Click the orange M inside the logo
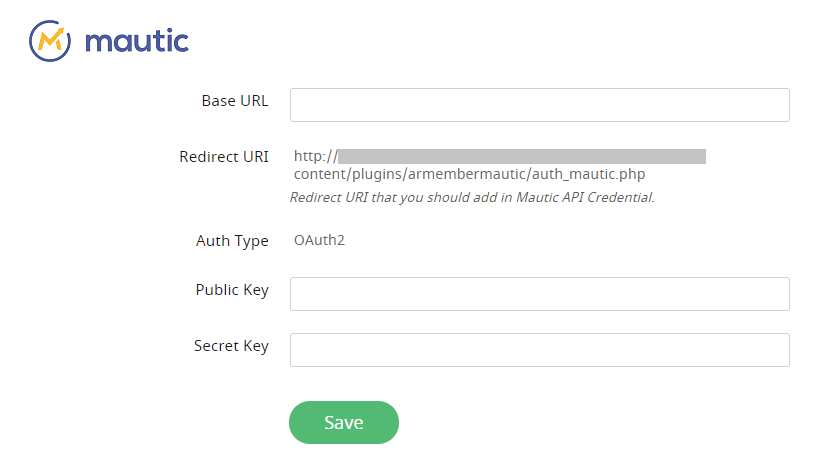Viewport: 830px width, 470px height. 51,41
